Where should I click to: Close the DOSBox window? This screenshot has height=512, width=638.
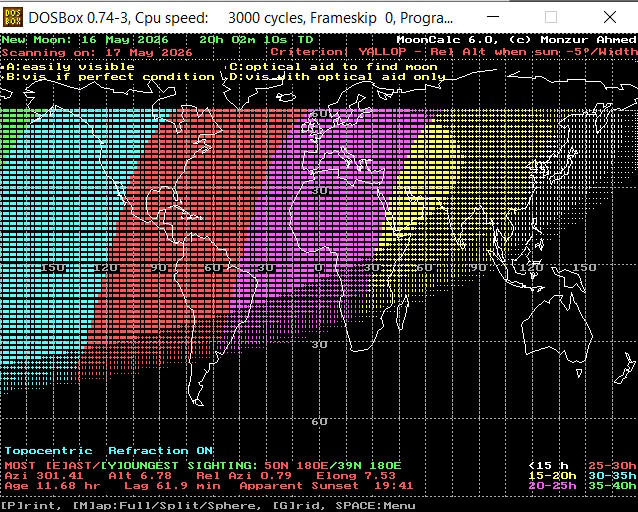(610, 17)
